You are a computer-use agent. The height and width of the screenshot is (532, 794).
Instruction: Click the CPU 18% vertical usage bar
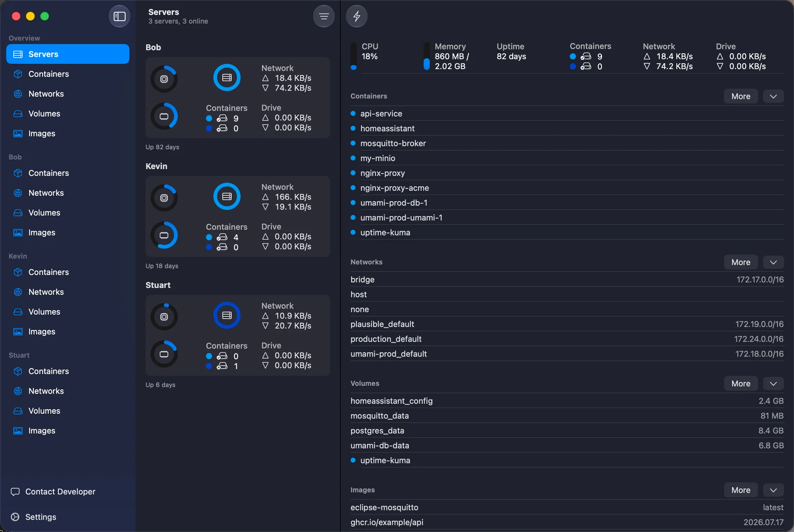point(354,56)
